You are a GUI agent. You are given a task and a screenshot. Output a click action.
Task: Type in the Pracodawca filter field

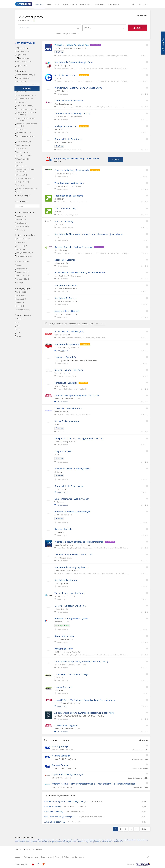point(27,206)
